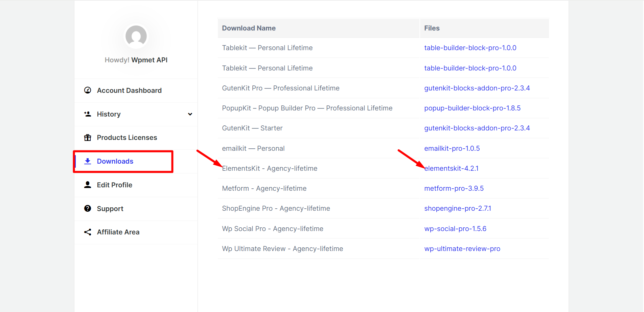This screenshot has height=312, width=644.
Task: Select the Products Licenses gift icon
Action: click(88, 138)
